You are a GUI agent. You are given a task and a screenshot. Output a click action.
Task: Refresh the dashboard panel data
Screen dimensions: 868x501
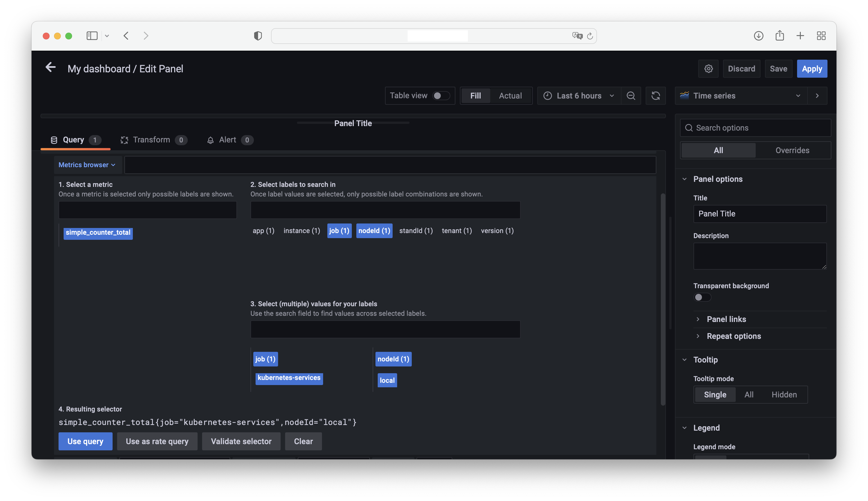[x=656, y=96]
